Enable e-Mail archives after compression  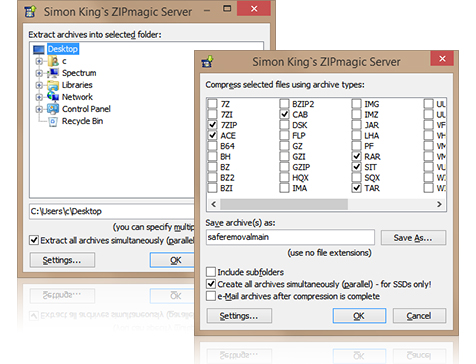point(211,296)
